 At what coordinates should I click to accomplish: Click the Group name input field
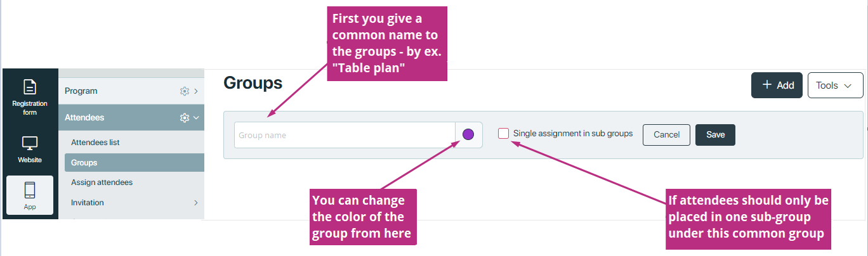[x=345, y=135]
